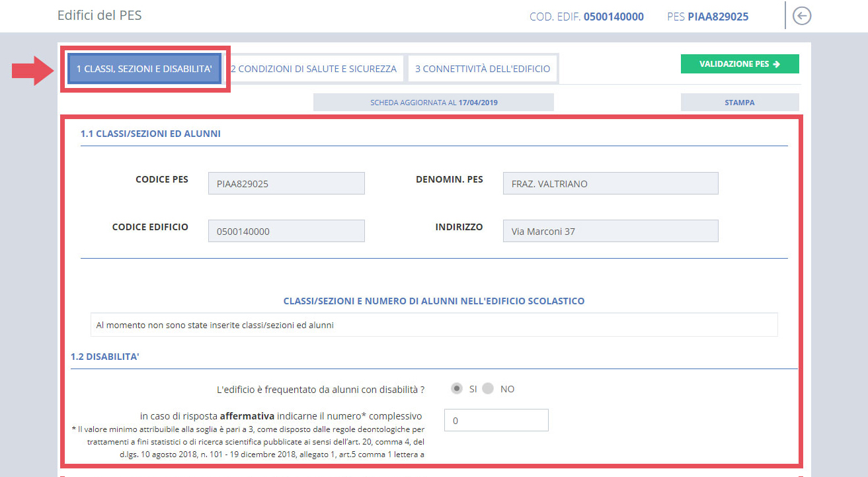This screenshot has height=477, width=868.
Task: Click the green VALIDAZIONE PES button
Action: click(x=740, y=64)
